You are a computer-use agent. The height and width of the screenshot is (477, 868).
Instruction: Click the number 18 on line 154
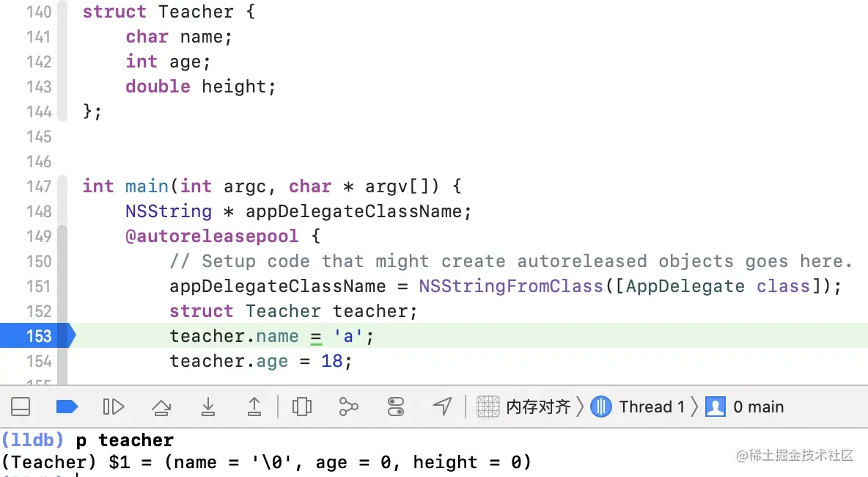click(x=331, y=361)
